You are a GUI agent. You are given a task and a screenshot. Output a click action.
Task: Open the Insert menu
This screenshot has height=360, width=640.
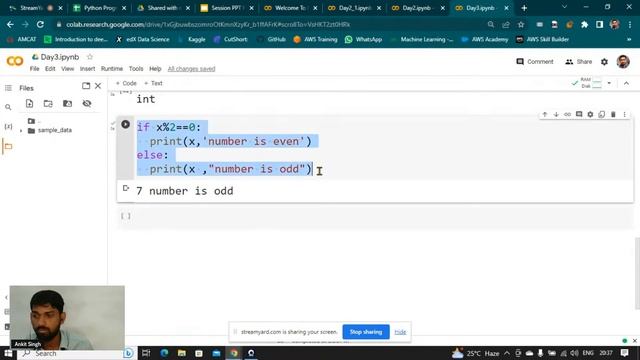click(x=87, y=69)
